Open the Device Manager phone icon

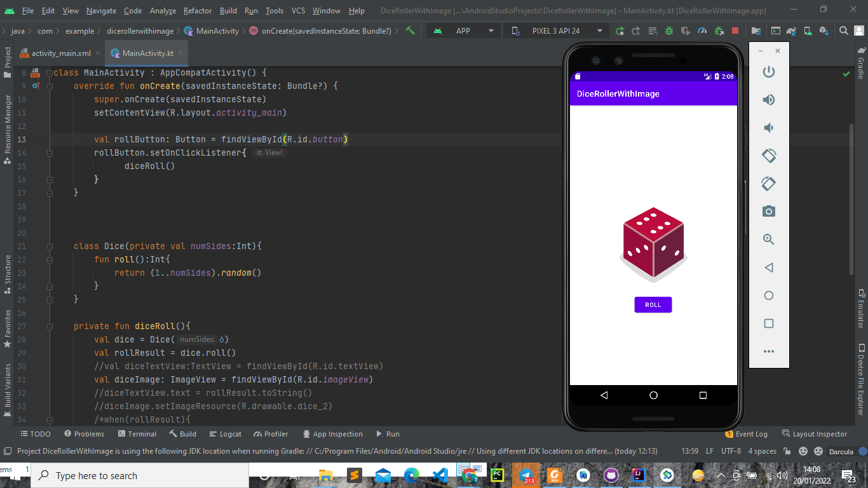coord(807,30)
